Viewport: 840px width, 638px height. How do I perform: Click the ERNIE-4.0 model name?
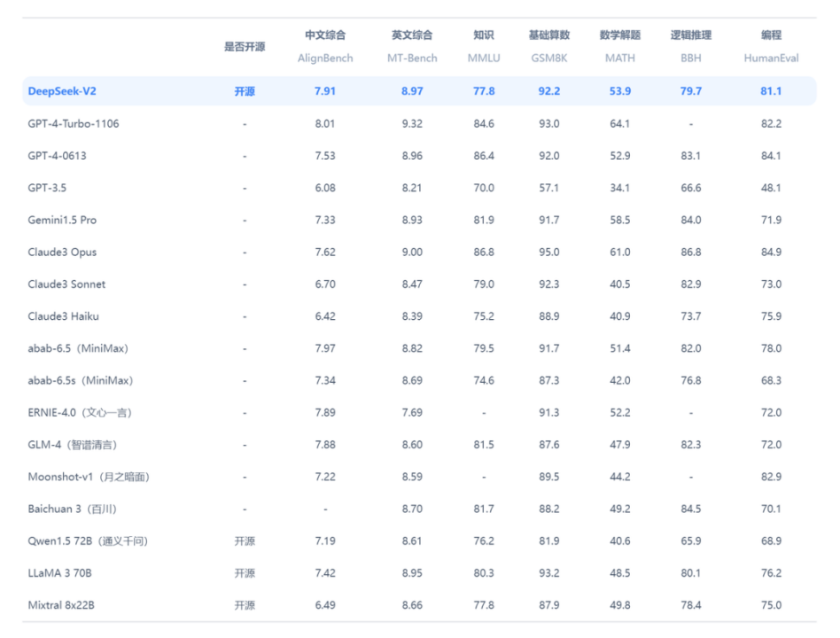coord(80,413)
